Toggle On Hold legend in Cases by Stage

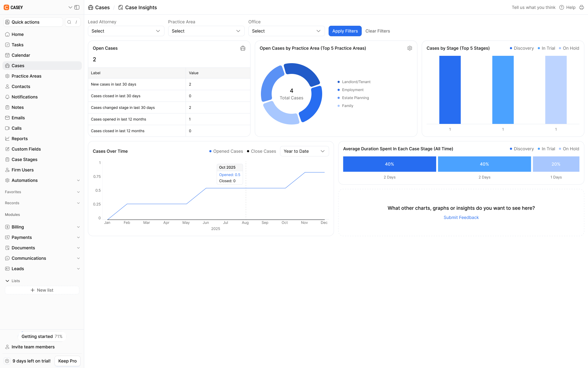[x=569, y=48]
